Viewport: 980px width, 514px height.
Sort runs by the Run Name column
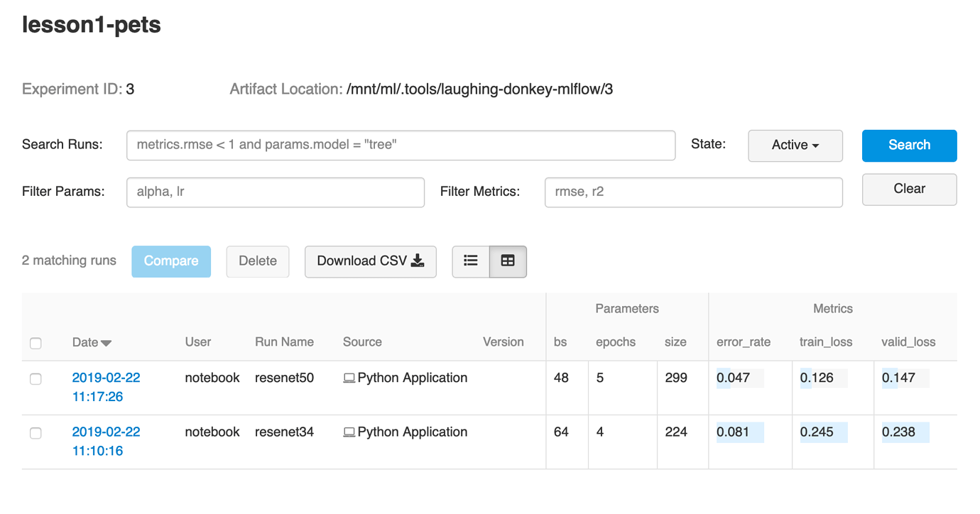click(x=284, y=341)
